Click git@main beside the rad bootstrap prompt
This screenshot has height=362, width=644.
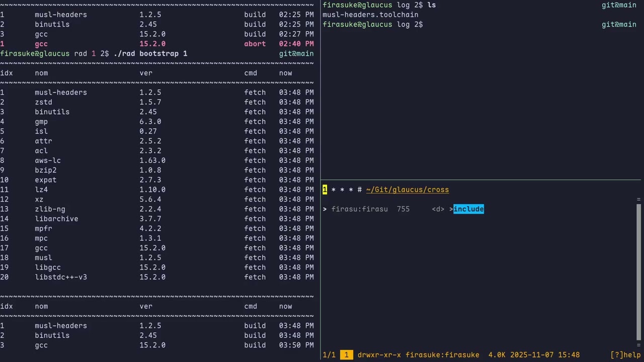296,54
